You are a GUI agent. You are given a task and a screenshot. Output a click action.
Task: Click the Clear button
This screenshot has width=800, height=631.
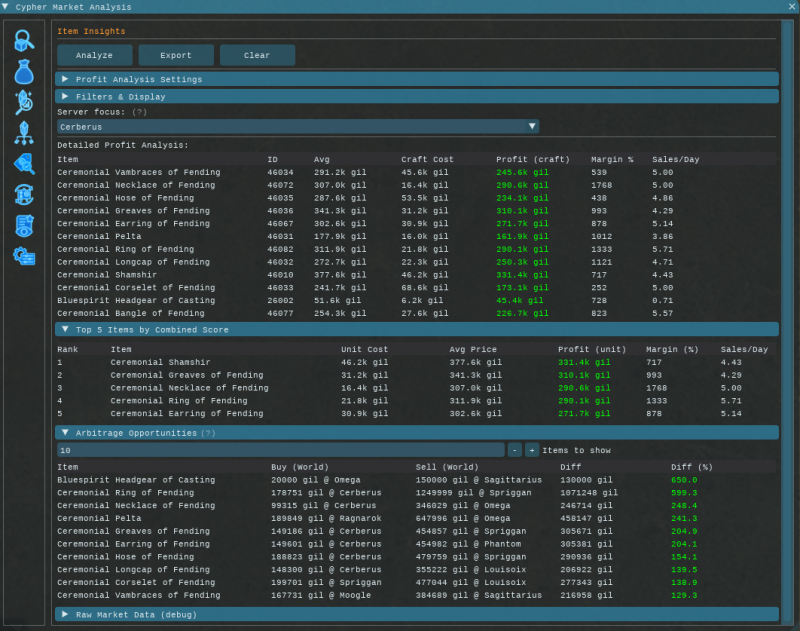[257, 55]
